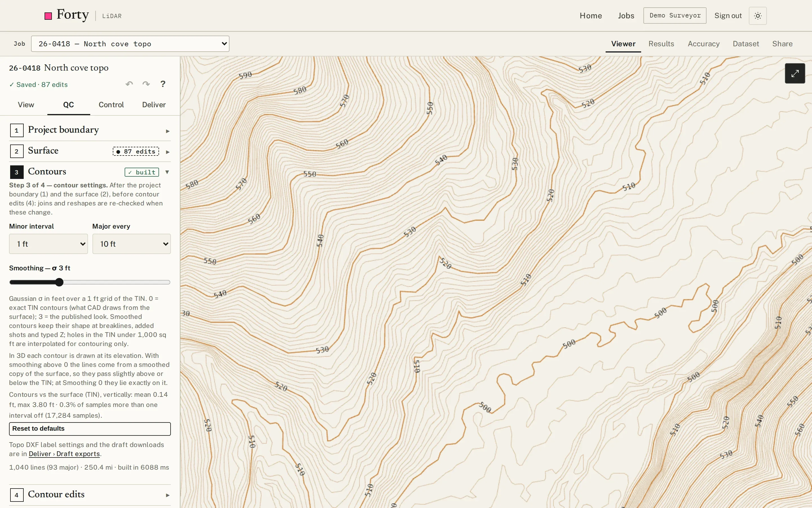Click the 87 edits badge on Surface
The image size is (812, 508).
(x=136, y=152)
